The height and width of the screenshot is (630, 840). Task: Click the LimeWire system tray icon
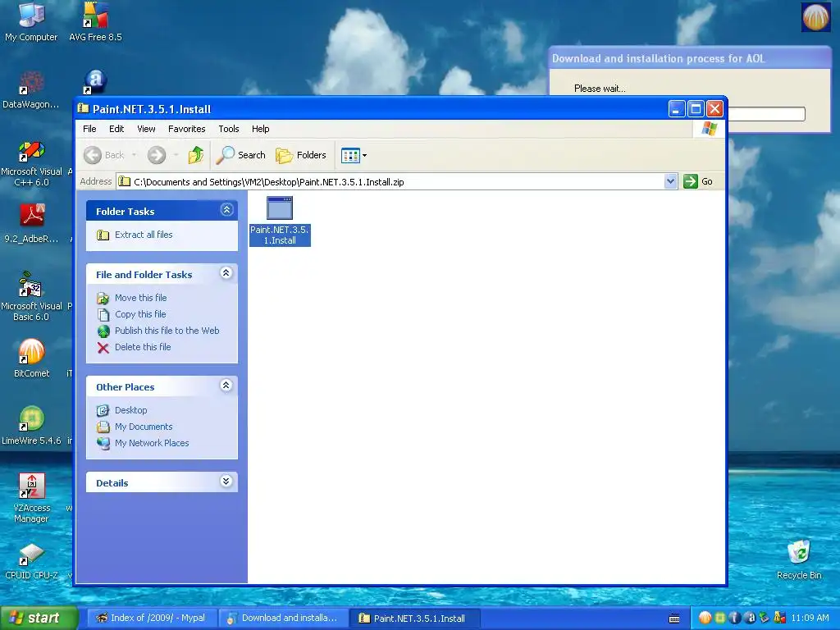pos(719,619)
